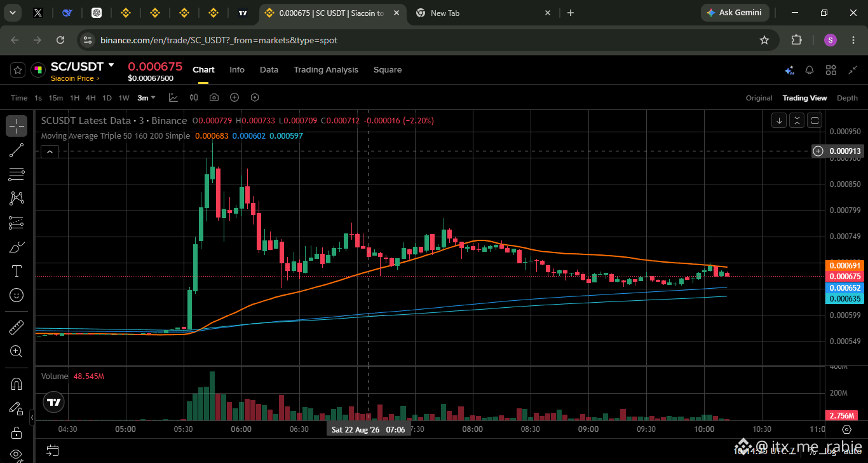Click the red 0.000675 current price label
868x463 pixels.
click(844, 277)
